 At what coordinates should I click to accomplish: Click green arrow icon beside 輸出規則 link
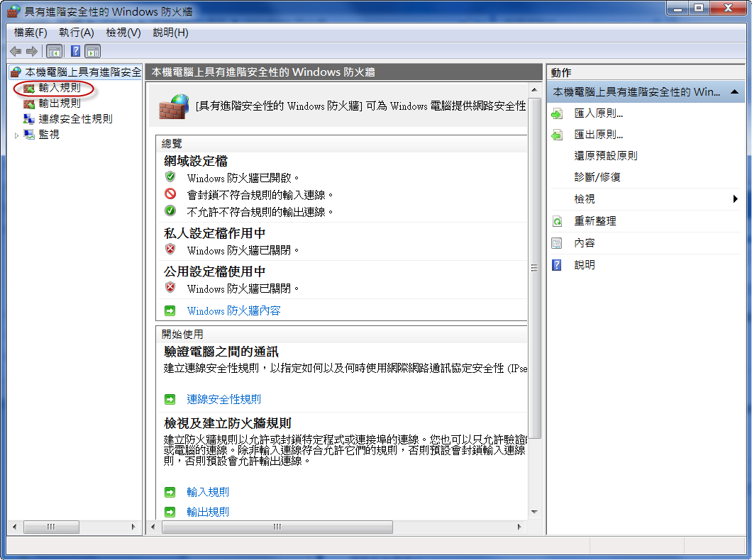pos(170,512)
